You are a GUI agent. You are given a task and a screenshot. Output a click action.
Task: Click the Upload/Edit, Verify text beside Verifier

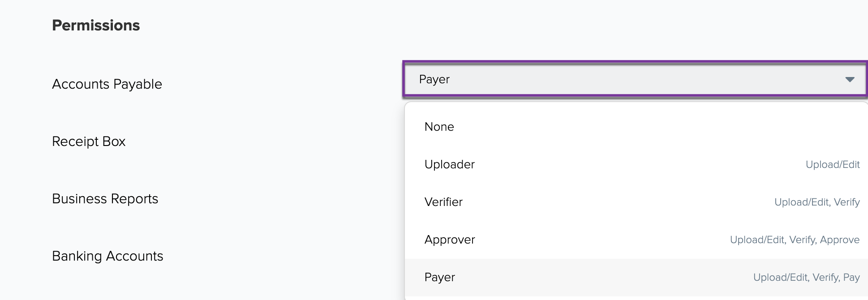pyautogui.click(x=817, y=202)
